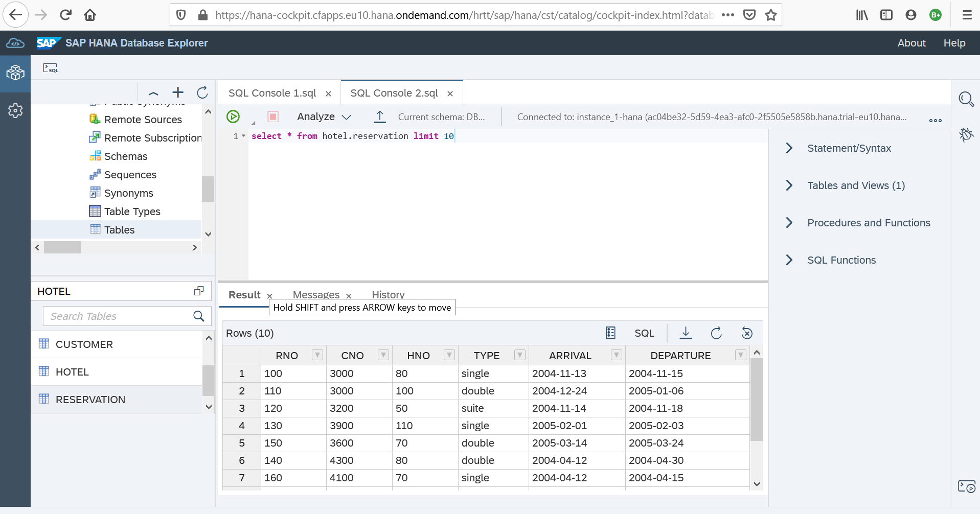Viewport: 980px width, 514px height.
Task: Click the HOTEL panel pop-out icon
Action: (199, 291)
